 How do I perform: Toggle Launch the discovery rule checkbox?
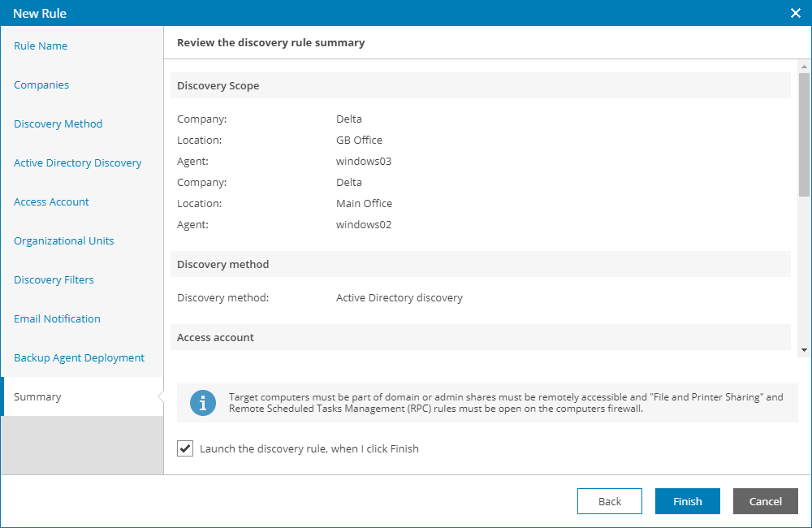pos(185,448)
